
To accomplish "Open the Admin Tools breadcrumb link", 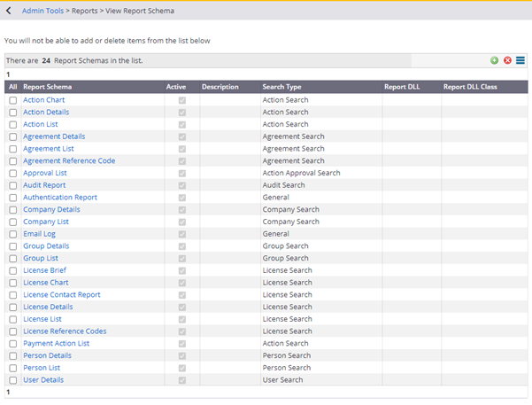I will pyautogui.click(x=42, y=11).
